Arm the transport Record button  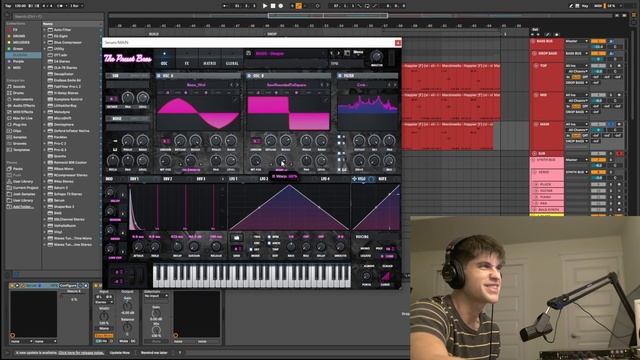pos(281,6)
